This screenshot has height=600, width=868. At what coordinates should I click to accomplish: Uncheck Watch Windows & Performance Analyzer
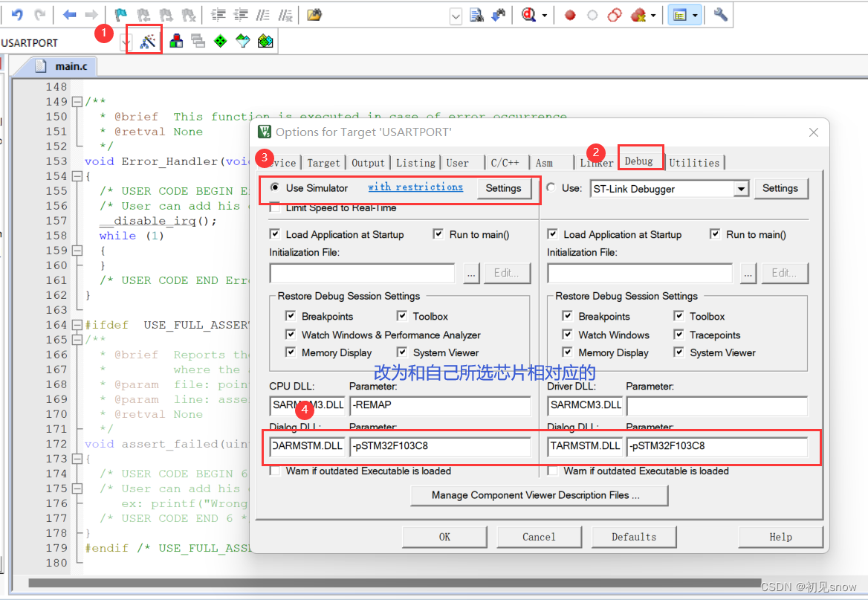pyautogui.click(x=290, y=334)
